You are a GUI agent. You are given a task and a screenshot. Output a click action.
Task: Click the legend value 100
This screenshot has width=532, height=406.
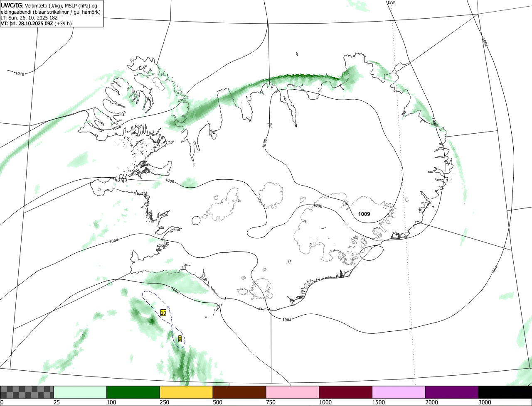[111, 402]
